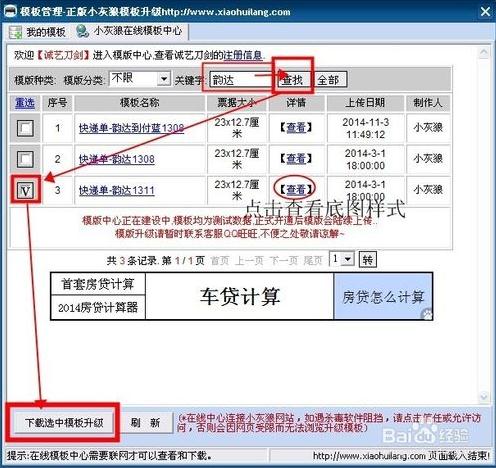Click the 详情 column header
Screen dimensions: 496x468
click(x=296, y=103)
